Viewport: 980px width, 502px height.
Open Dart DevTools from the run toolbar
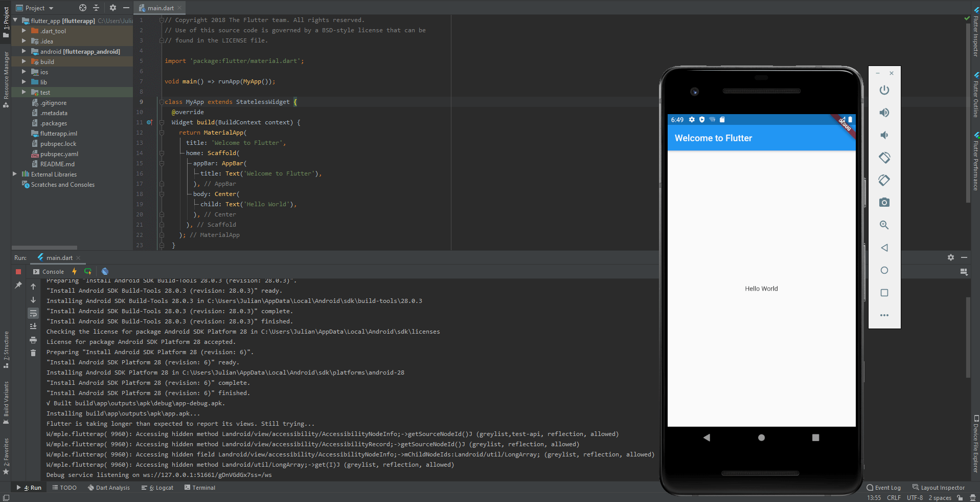105,271
